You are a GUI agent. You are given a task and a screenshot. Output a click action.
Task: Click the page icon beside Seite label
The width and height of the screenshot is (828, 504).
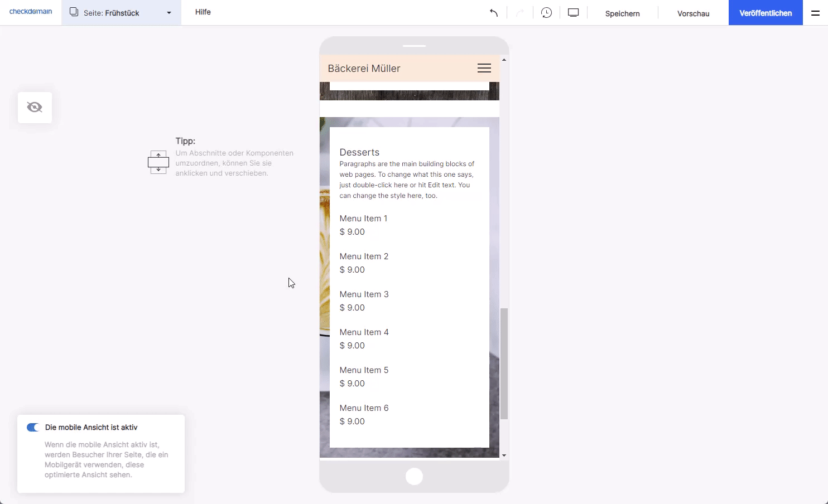[x=74, y=12]
